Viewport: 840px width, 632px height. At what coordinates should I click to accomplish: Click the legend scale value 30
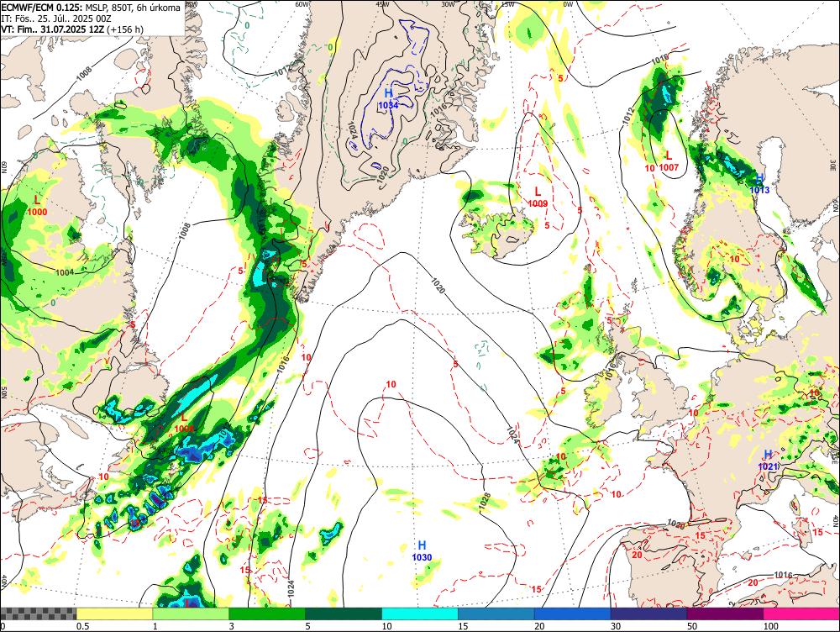616,626
